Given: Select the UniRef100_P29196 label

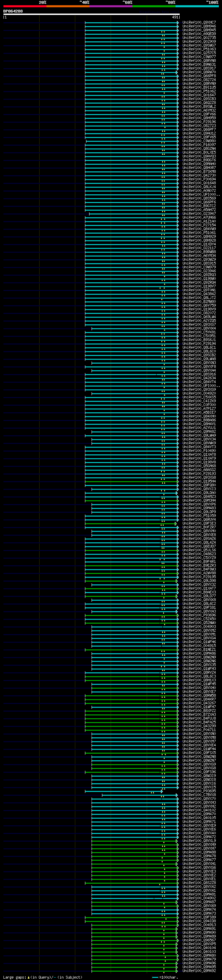Looking at the screenshot, I should (199, 122).
